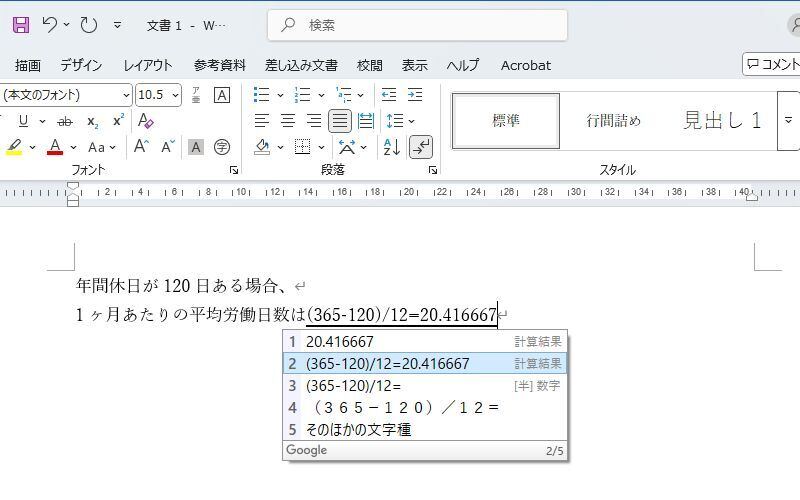The height and width of the screenshot is (500, 800).
Task: Apply yellow text highlight color
Action: click(14, 147)
